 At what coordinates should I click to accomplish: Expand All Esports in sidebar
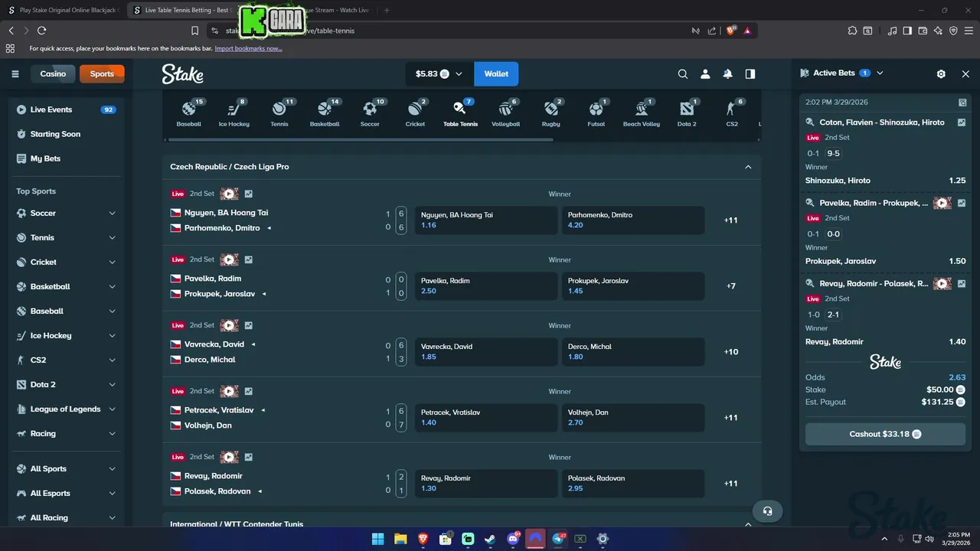point(66,494)
